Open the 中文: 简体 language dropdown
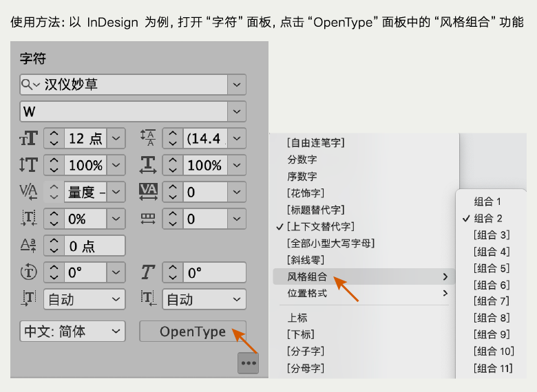 click(x=72, y=331)
